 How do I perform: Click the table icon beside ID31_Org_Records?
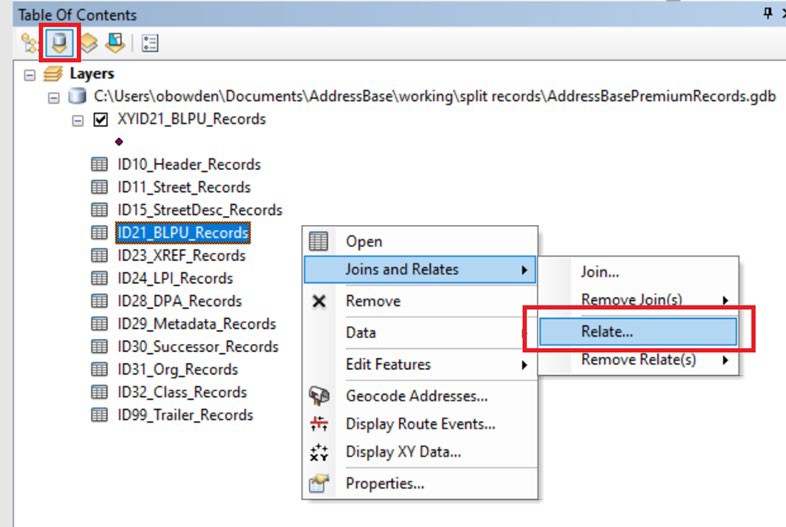pos(99,369)
